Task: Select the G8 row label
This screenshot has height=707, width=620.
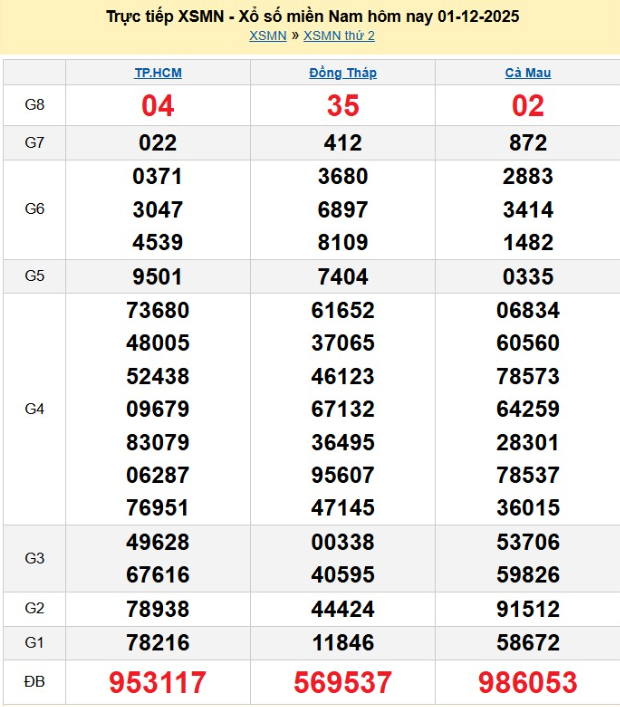Action: click(x=34, y=105)
